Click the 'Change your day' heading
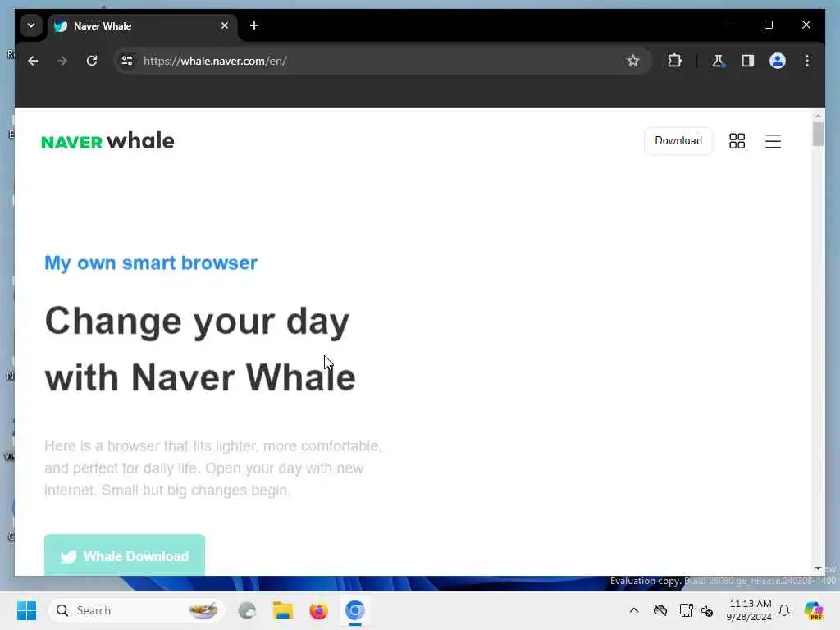The height and width of the screenshot is (630, 840). pyautogui.click(x=197, y=322)
